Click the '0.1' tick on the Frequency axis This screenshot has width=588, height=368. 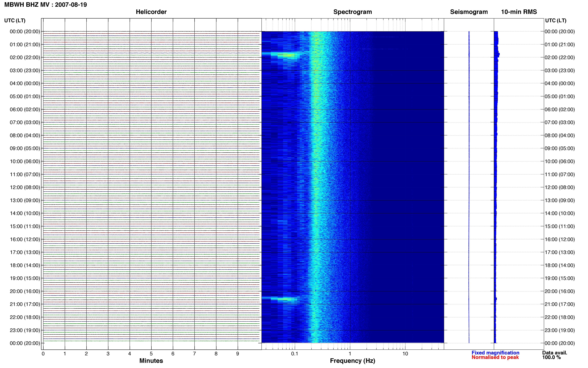point(295,354)
